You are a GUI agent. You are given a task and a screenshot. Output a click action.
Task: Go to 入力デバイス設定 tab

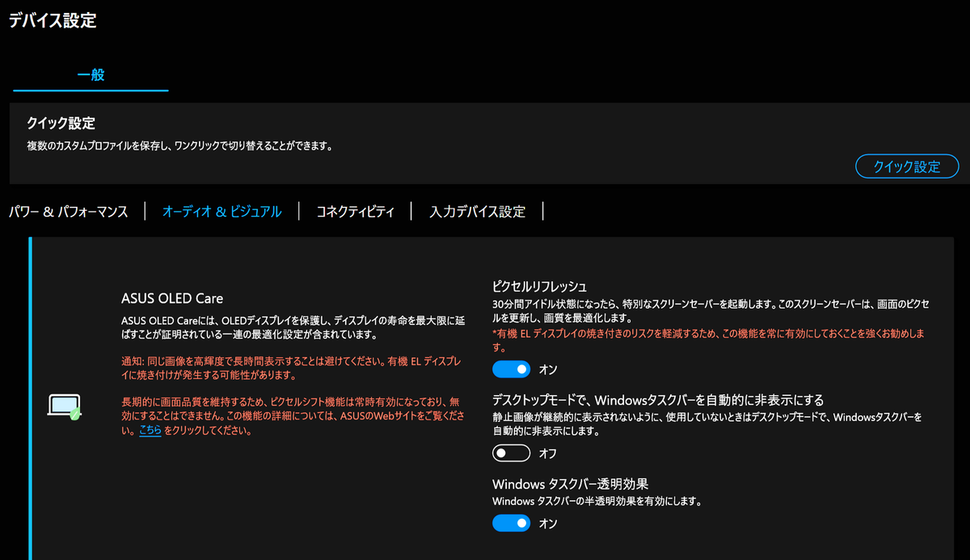click(x=478, y=211)
